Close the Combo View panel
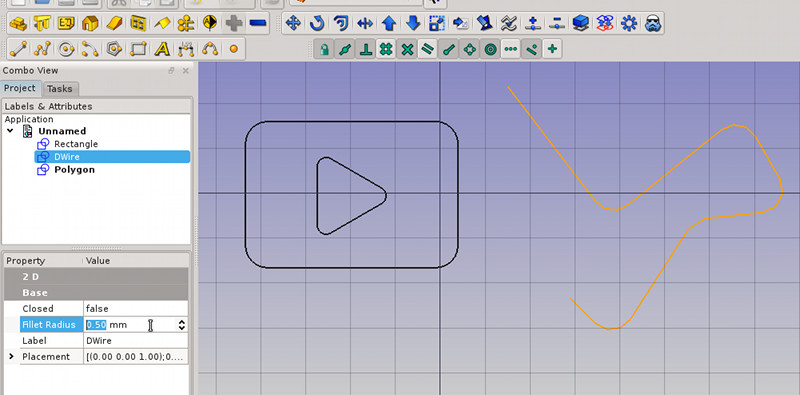 186,70
